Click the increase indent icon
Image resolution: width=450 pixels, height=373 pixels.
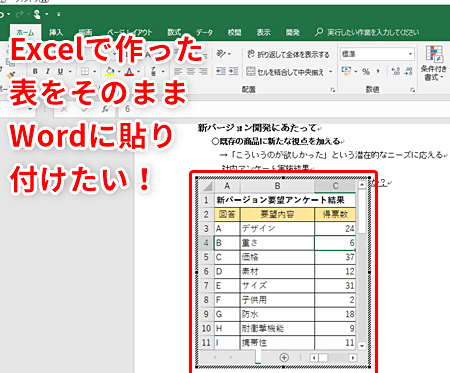pos(233,71)
